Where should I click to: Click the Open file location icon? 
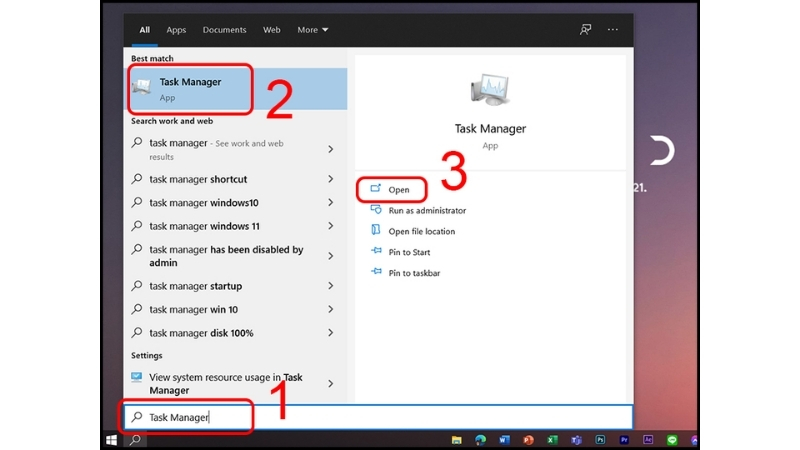point(376,230)
